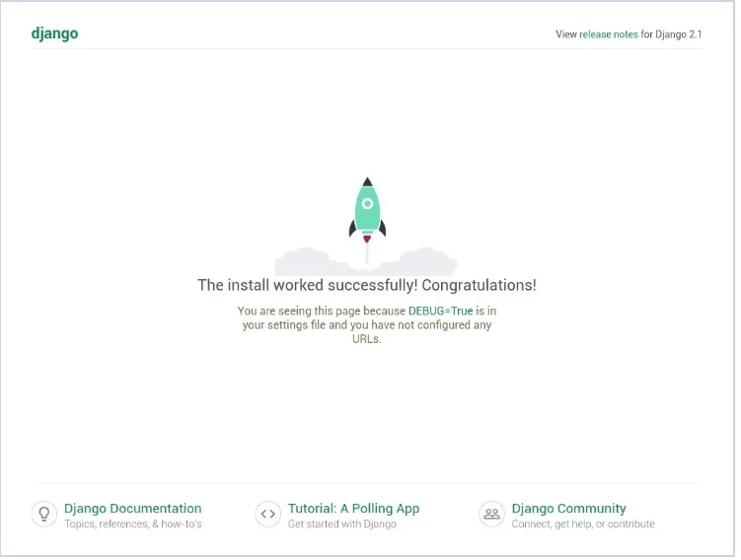This screenshot has width=741, height=560.
Task: Click the lightbulb documentation icon
Action: [44, 514]
